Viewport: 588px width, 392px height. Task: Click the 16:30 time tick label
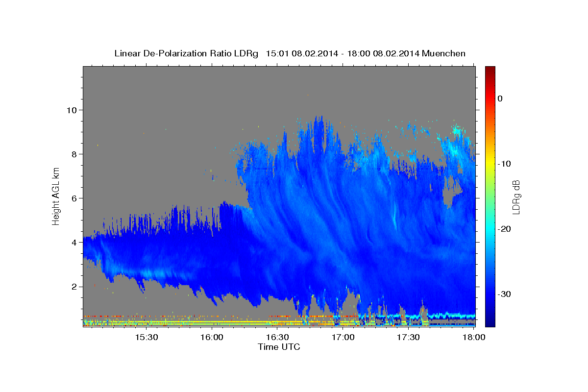[278, 338]
